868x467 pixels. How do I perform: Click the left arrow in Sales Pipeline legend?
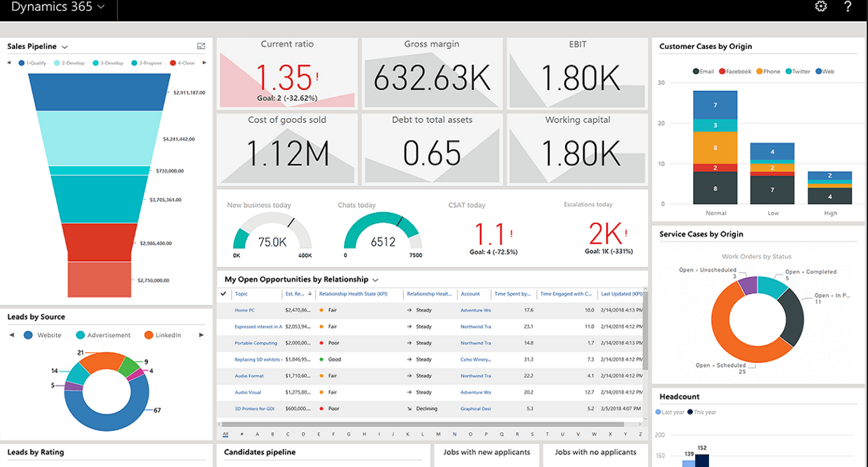[x=9, y=63]
